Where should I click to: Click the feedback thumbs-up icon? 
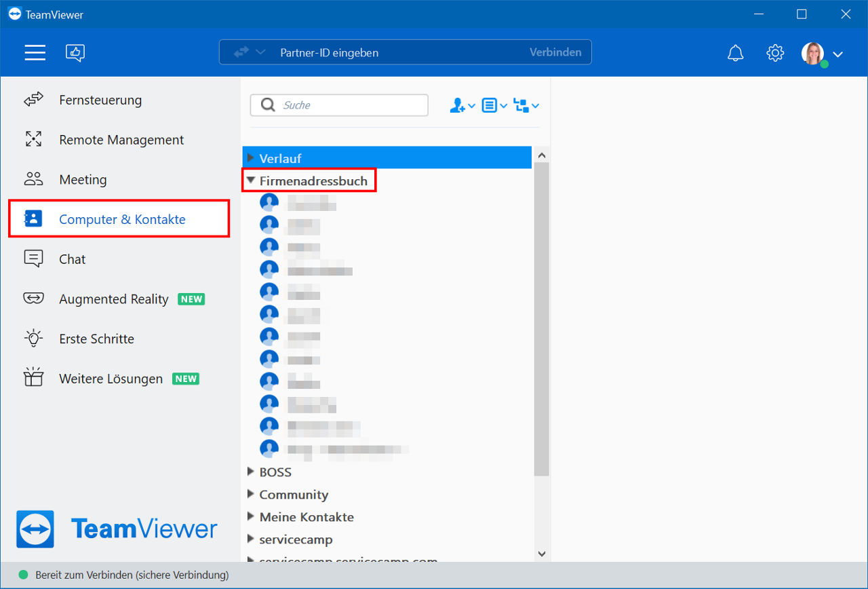tap(75, 52)
